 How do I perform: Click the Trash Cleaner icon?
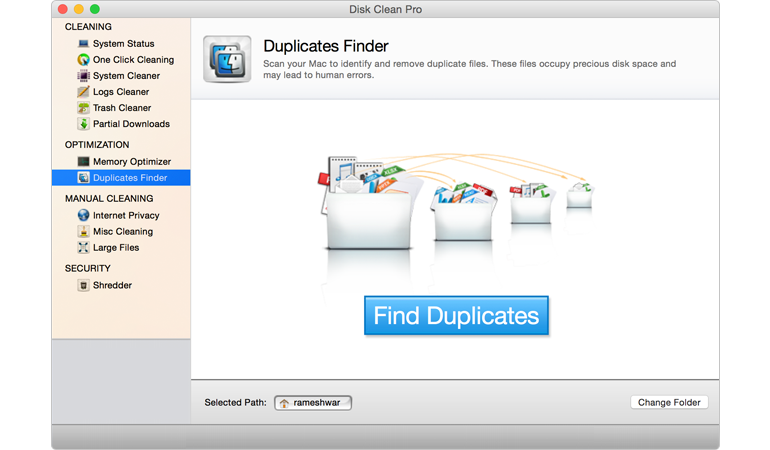(84, 108)
